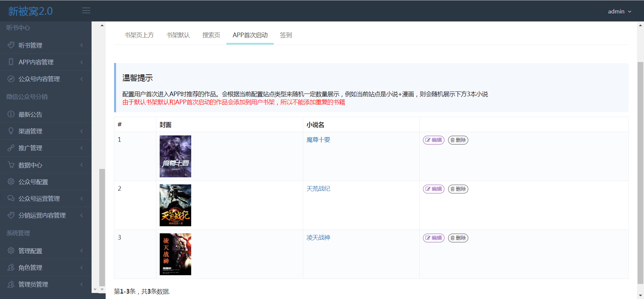Click the lightbulb icon beside 渠道管理
Screen dimensions: 644x299
pos(11,131)
